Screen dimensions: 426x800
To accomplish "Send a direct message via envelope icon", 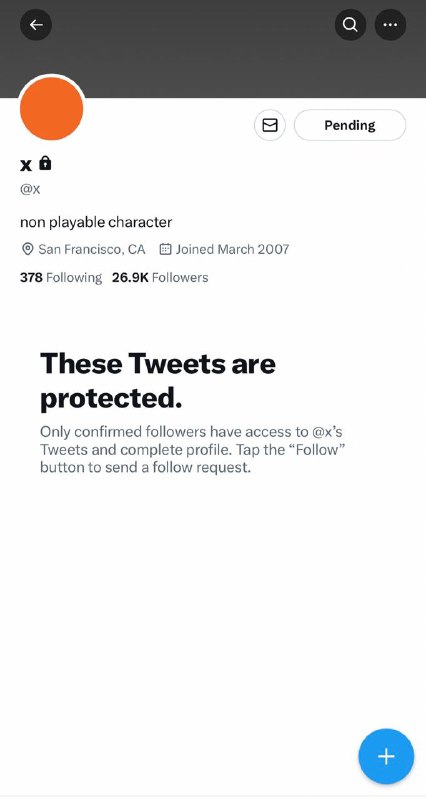I will click(270, 125).
